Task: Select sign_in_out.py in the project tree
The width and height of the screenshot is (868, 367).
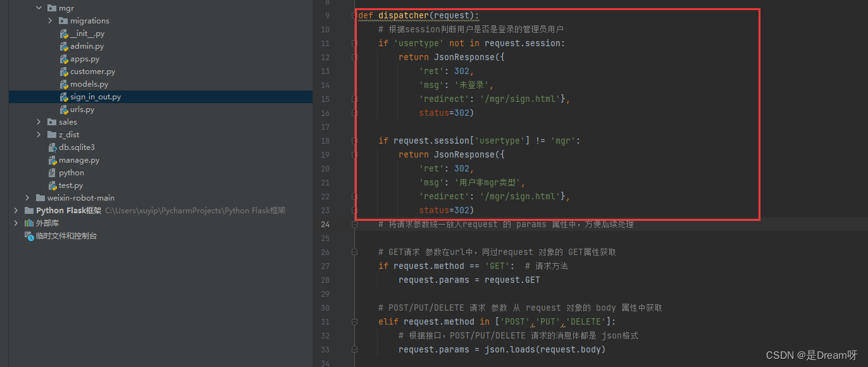Action: [96, 97]
